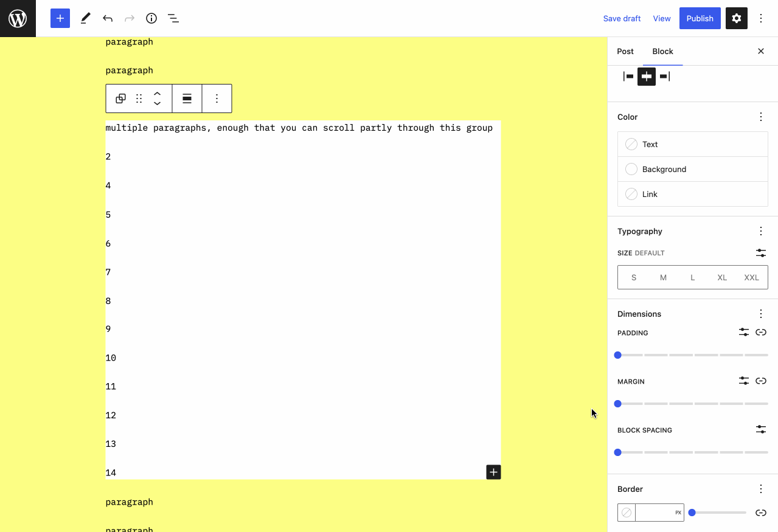
Task: Open the block inserter
Action: 60,18
